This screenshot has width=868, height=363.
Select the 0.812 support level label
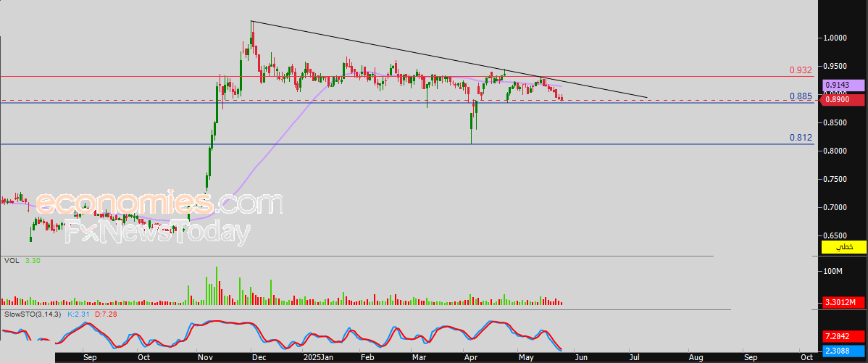click(x=801, y=138)
